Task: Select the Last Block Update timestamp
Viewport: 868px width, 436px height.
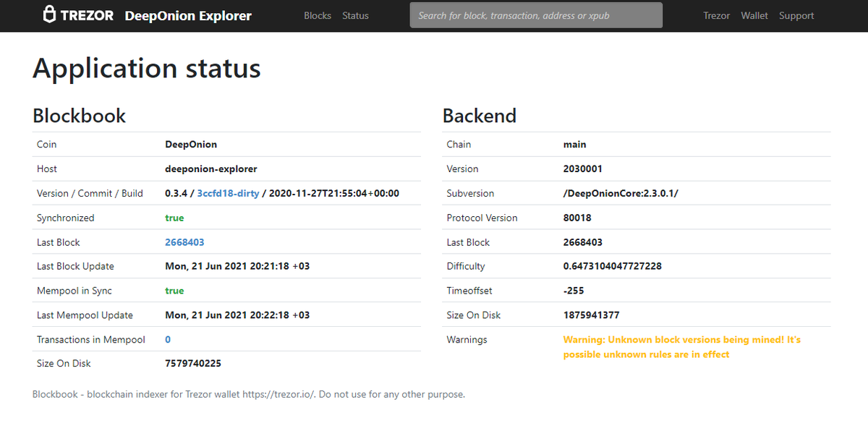Action: pyautogui.click(x=237, y=266)
